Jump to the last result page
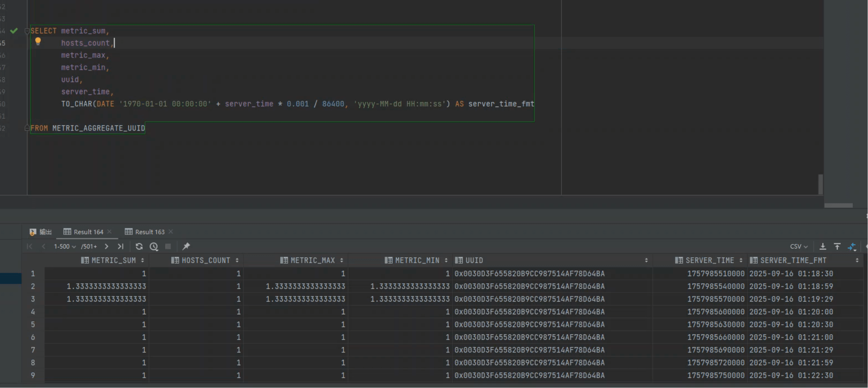The image size is (868, 388). (121, 247)
